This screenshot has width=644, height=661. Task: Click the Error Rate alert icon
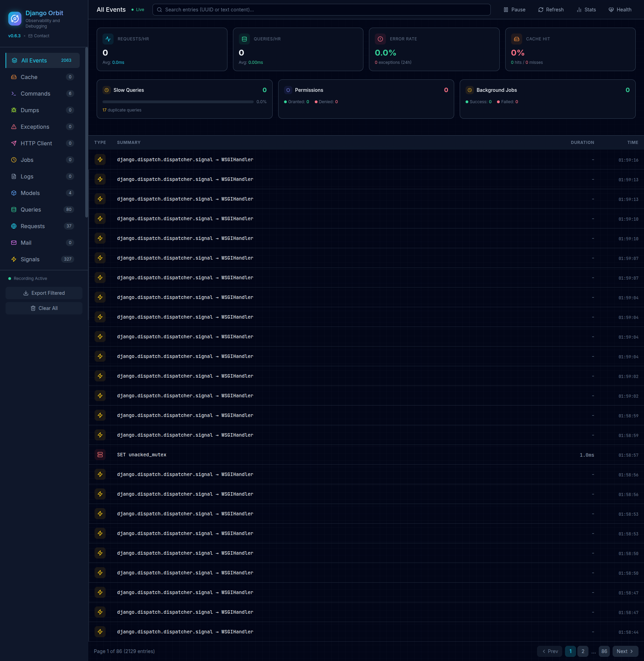pos(380,39)
